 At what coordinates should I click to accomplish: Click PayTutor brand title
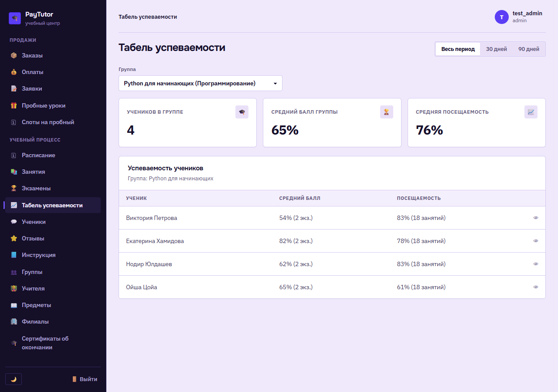pos(39,14)
